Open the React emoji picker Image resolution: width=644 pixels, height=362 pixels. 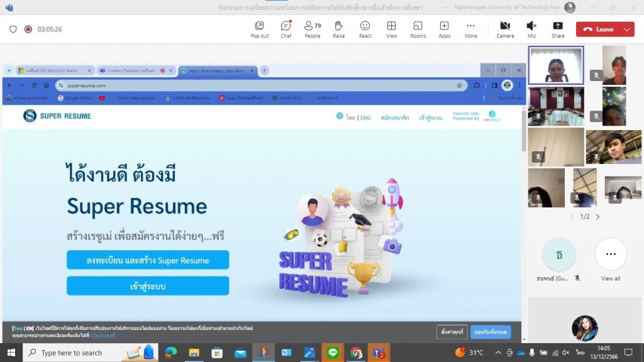pyautogui.click(x=365, y=29)
